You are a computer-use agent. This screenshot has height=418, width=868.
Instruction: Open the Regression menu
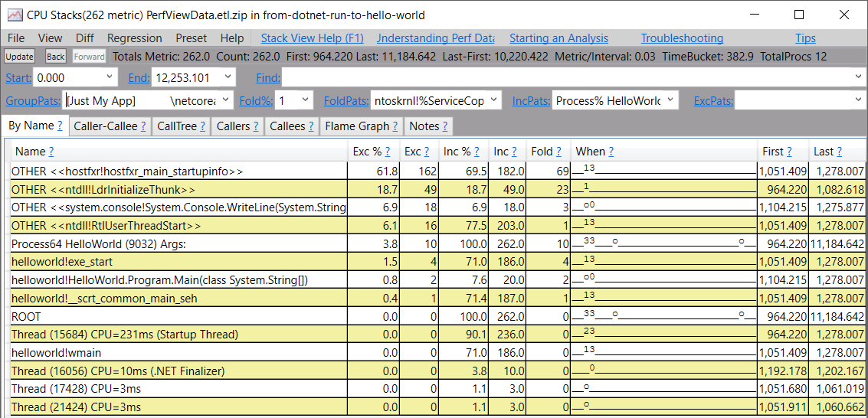[135, 38]
